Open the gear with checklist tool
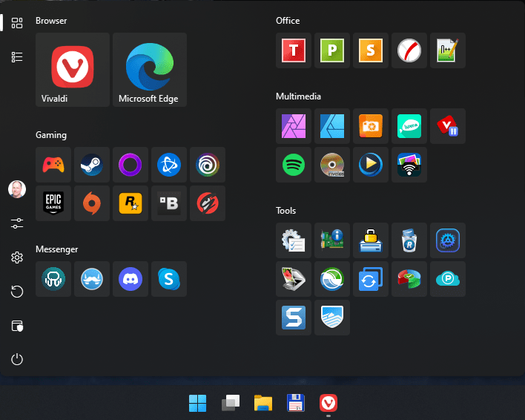This screenshot has width=525, height=420. click(x=294, y=240)
